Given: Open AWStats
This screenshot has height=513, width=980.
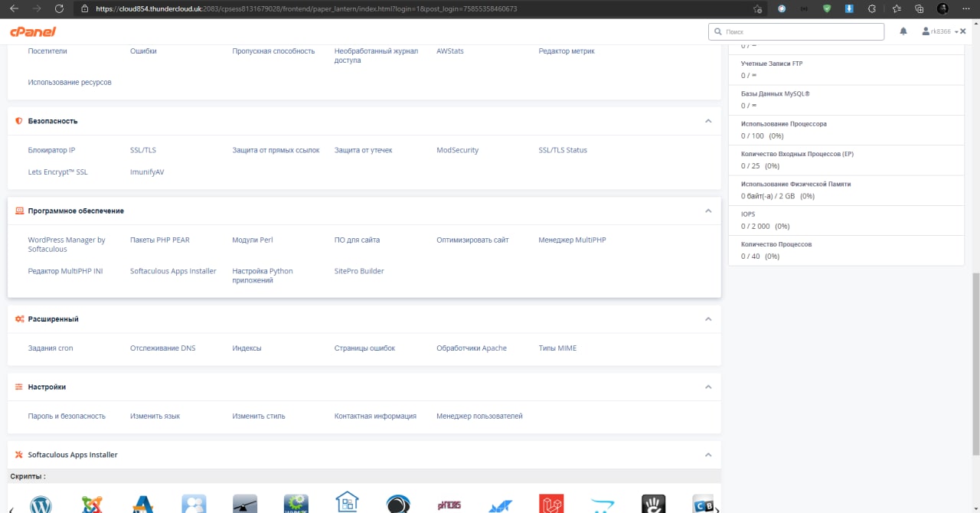Looking at the screenshot, I should [x=450, y=51].
